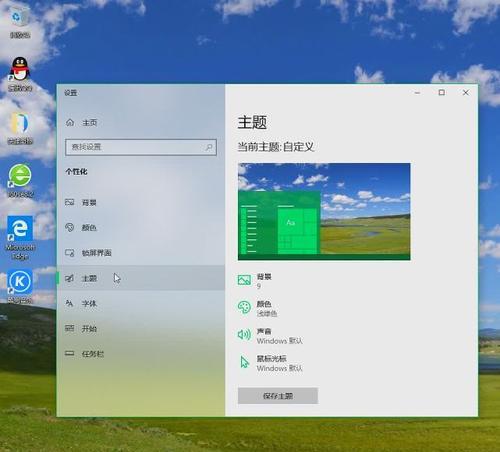Screen dimensions: 500x452
Task: Open 开始 start settings in sidebar
Action: 141,329
